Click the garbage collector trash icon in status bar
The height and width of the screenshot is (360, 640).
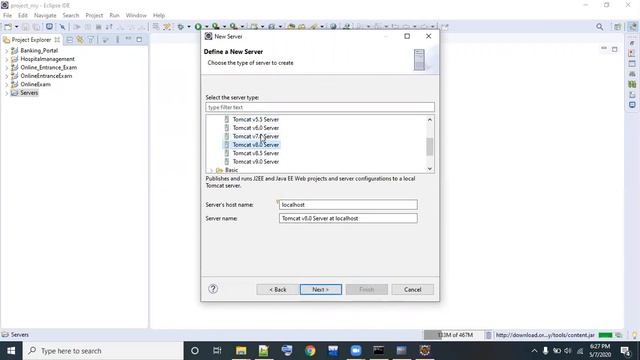(488, 335)
